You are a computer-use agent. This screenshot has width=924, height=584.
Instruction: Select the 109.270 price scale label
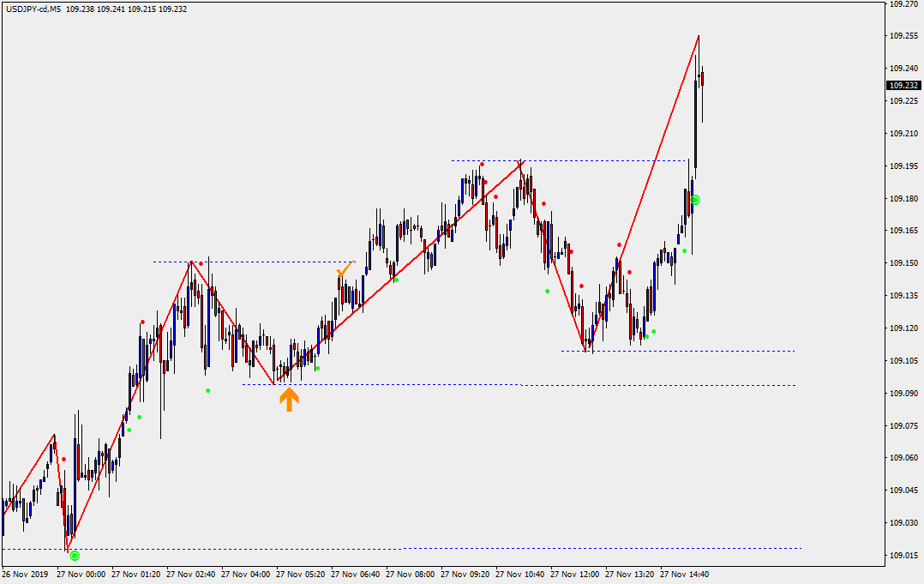[903, 4]
